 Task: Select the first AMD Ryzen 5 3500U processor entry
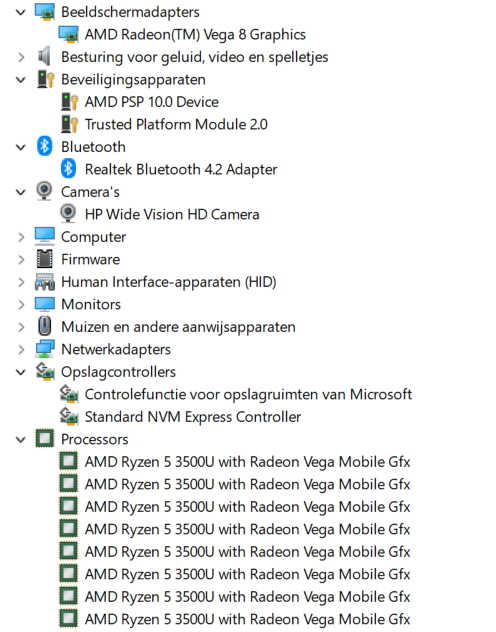247,462
